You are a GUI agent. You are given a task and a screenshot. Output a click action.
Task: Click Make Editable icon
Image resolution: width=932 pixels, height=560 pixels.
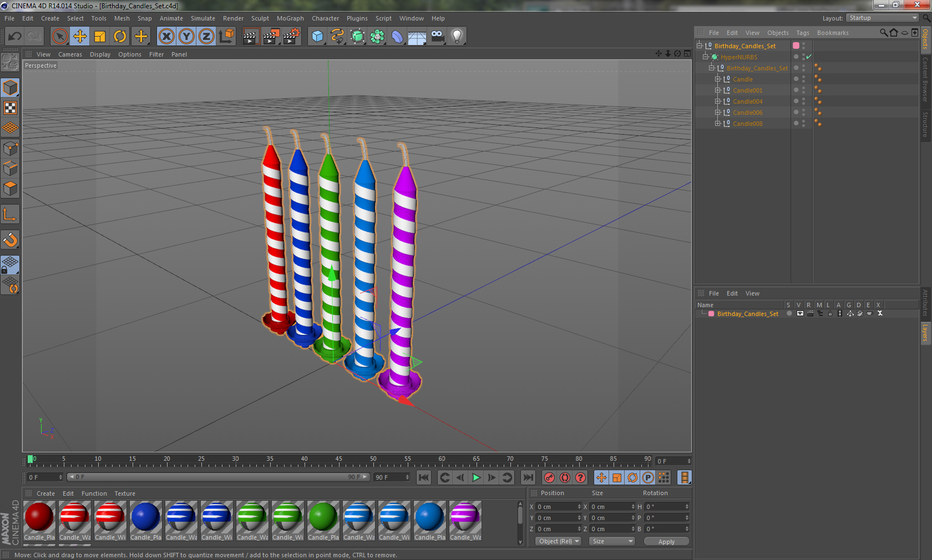(10, 62)
